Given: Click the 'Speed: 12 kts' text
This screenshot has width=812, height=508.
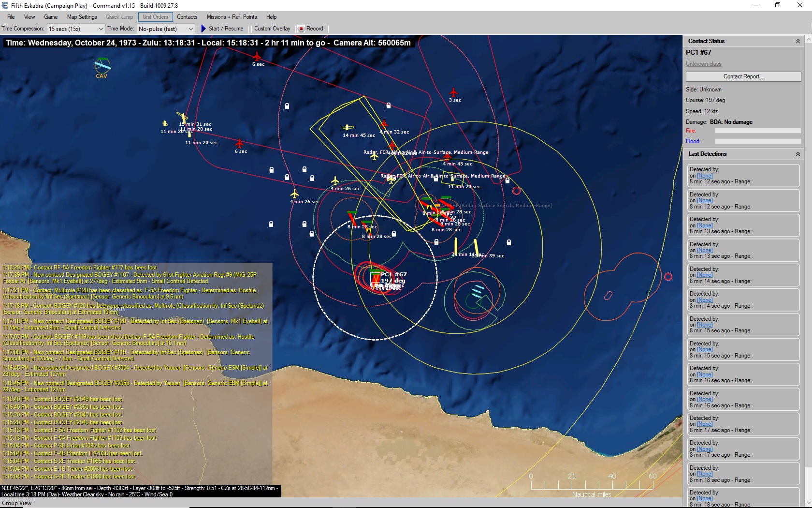Looking at the screenshot, I should [x=702, y=111].
